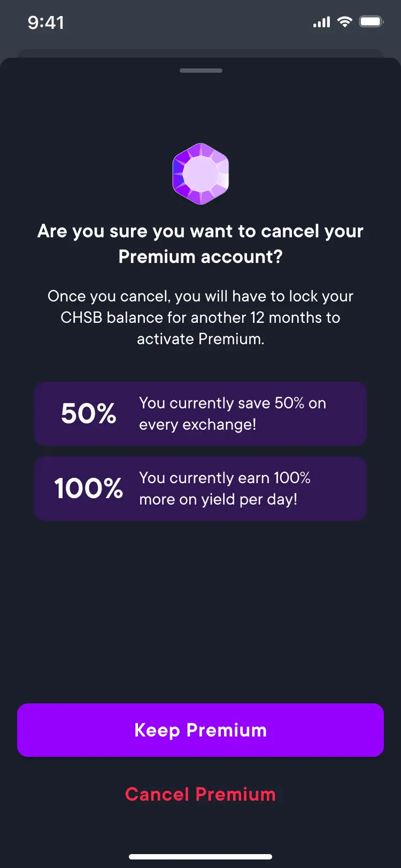Tap the battery indicator icon
Screen dimensions: 401x868
[370, 22]
